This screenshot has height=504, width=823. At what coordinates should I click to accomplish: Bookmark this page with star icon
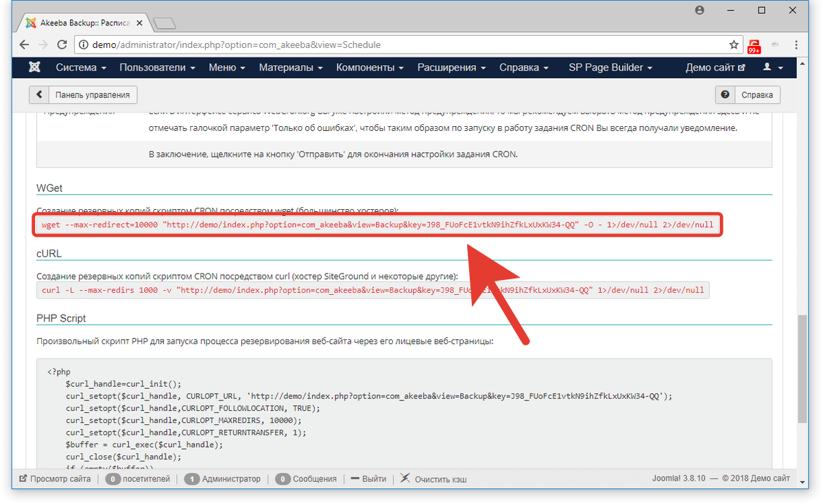[733, 45]
